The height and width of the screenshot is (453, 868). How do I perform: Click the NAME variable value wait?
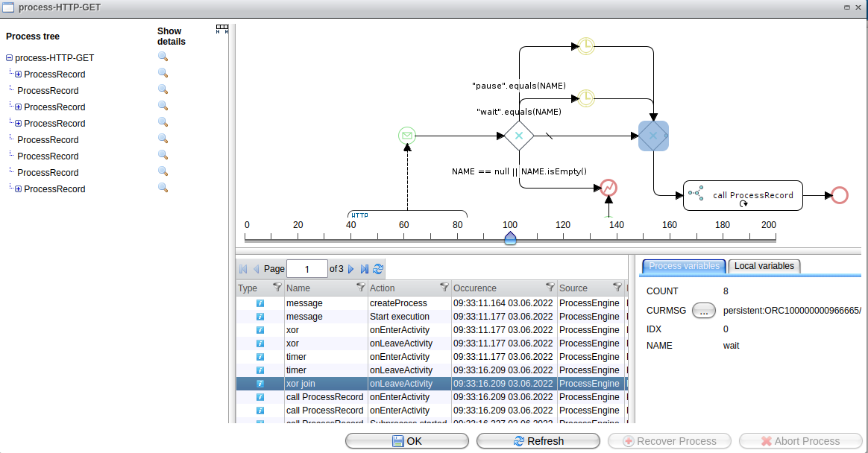point(731,346)
